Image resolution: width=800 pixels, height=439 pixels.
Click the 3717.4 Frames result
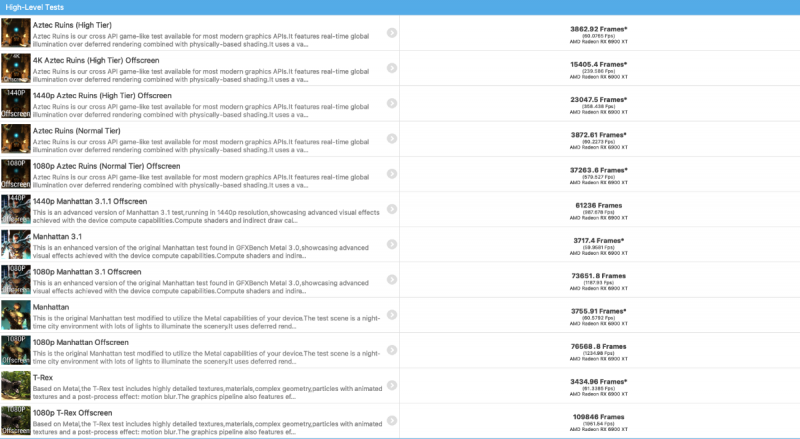point(598,240)
